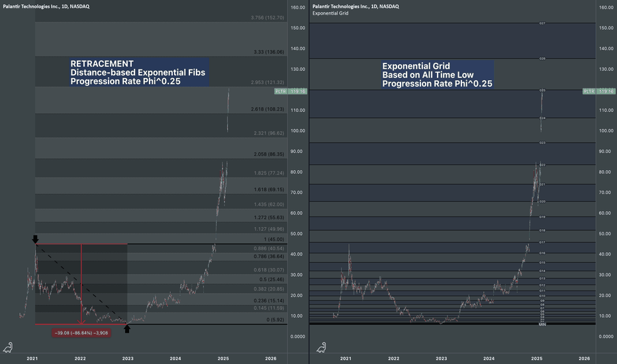This screenshot has height=364, width=617.
Task: Click the 1 (45.00) Fibonacci level label
Action: pos(274,240)
